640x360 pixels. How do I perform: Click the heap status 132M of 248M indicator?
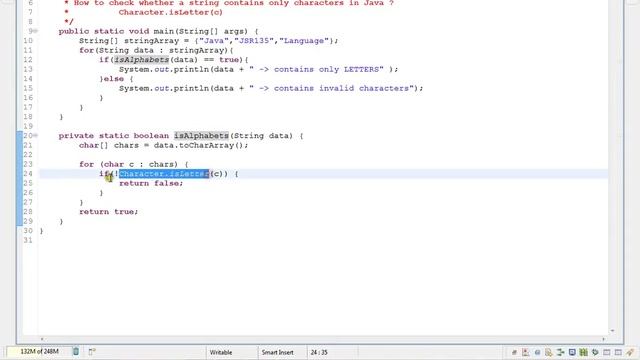point(39,351)
